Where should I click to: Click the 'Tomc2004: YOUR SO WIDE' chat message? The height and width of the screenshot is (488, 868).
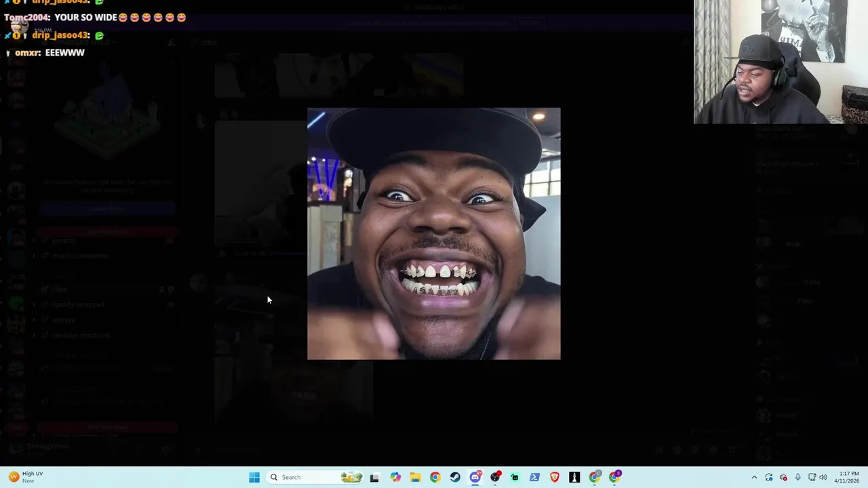(95, 18)
